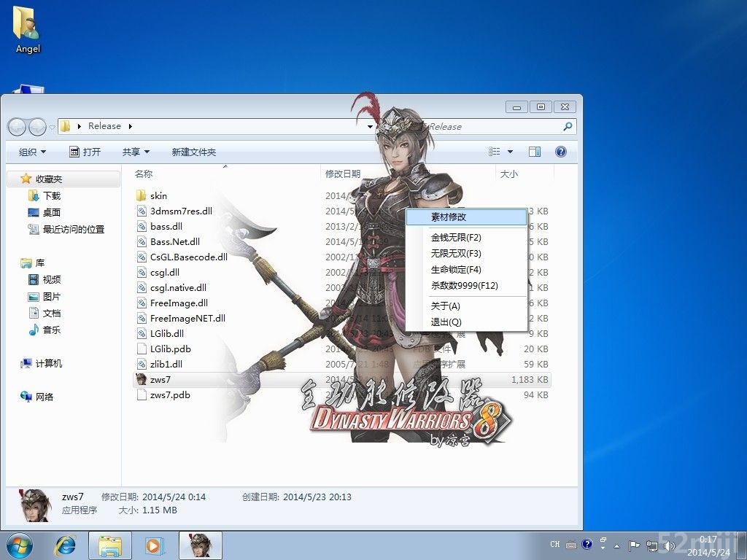Open the view options dropdown arrow
747x560 pixels.
510,152
